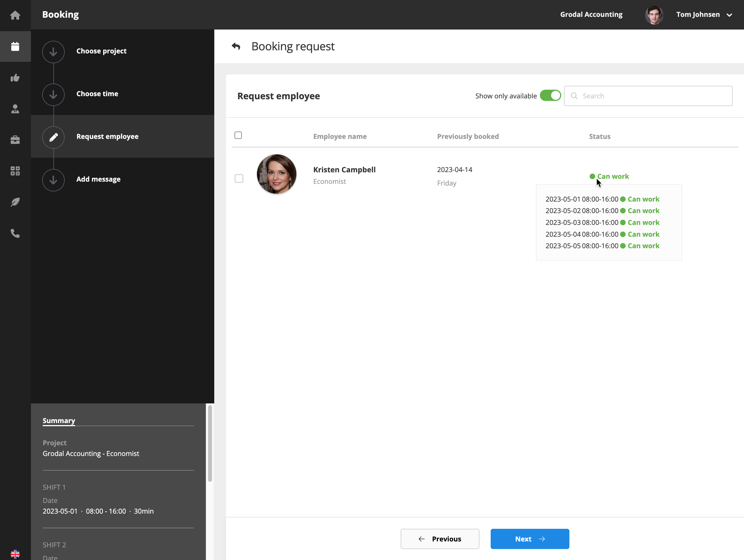
Task: Open the dashboard grid sidebar icon
Action: click(15, 171)
